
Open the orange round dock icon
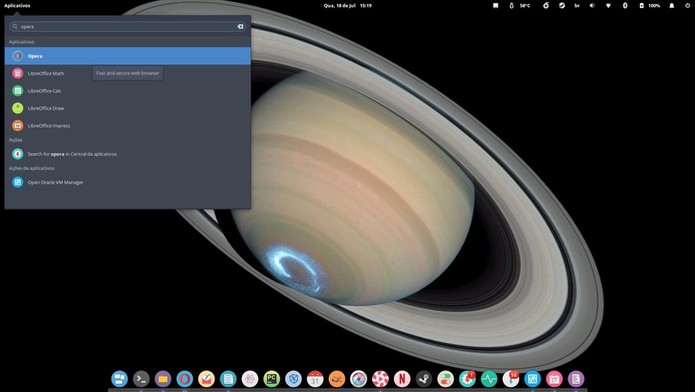pos(336,379)
